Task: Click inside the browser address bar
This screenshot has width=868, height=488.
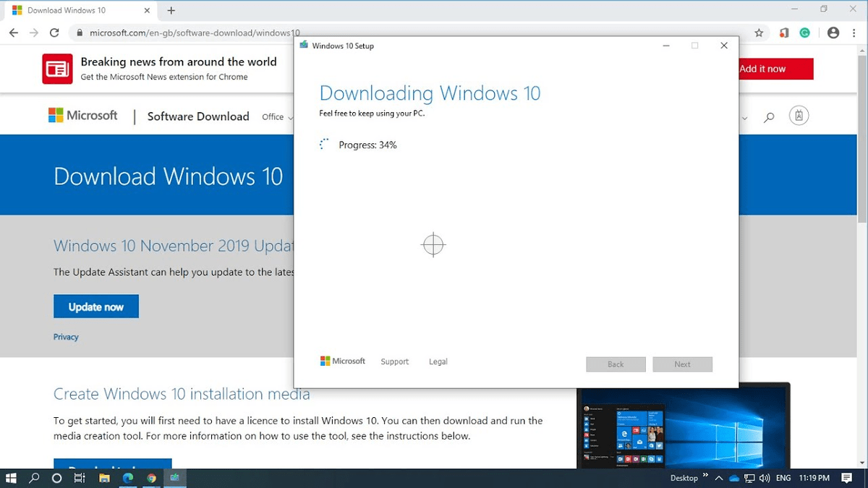Action: pyautogui.click(x=217, y=33)
